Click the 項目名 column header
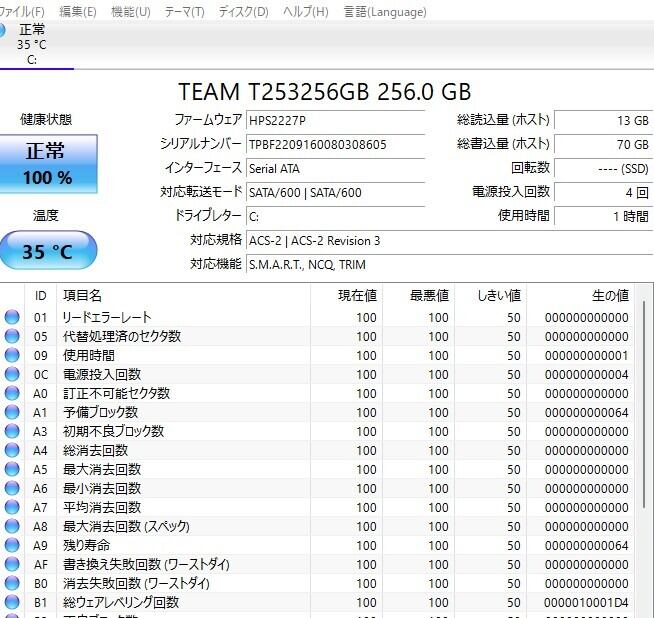Screen dimensions: 654x618 click(184, 296)
